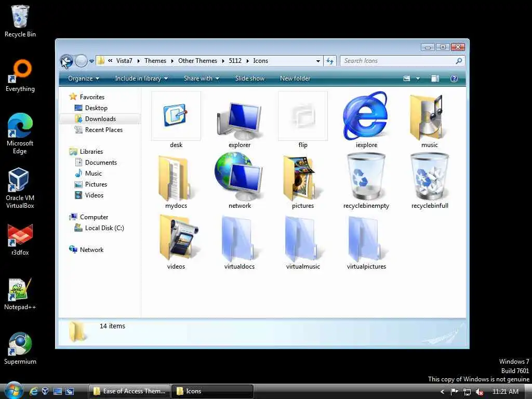532x399 pixels.
Task: Navigate to Vista7 in the breadcrumb
Action: coord(124,61)
